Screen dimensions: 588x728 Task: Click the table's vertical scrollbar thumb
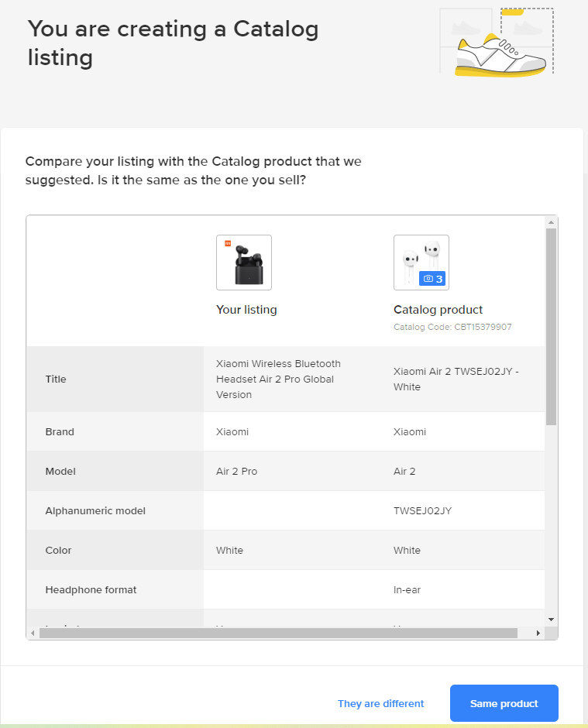coord(551,325)
